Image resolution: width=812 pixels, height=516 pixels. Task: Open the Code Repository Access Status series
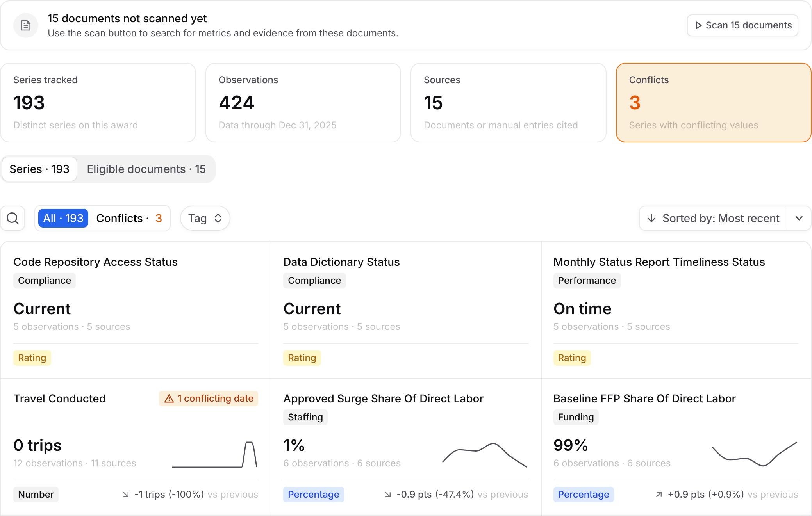pyautogui.click(x=136, y=310)
